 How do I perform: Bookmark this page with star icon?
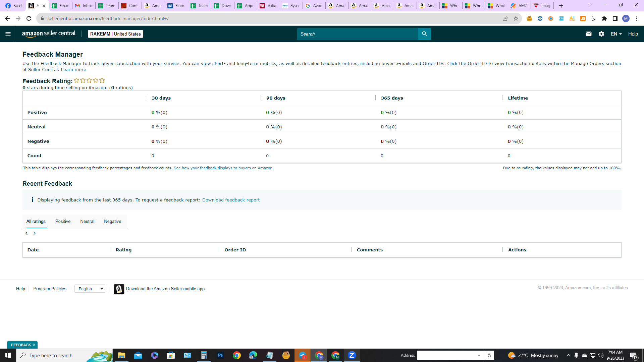[516, 18]
